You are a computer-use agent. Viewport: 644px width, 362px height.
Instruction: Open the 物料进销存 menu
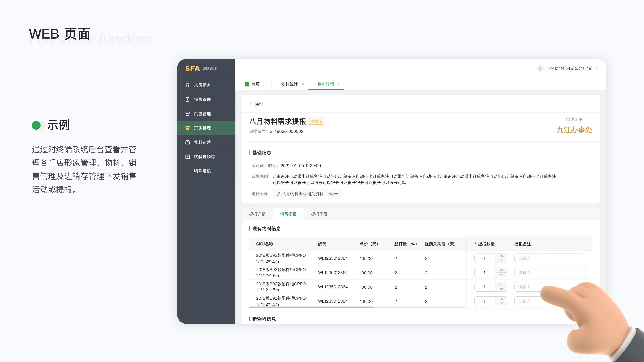(206, 157)
